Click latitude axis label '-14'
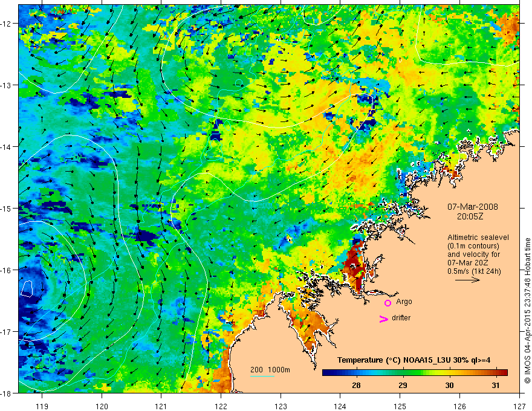 [x=7, y=147]
